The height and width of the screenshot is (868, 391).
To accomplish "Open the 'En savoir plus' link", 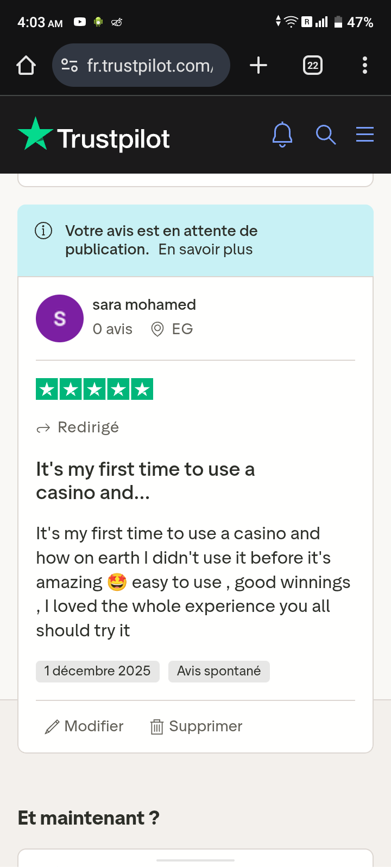I will coord(205,250).
